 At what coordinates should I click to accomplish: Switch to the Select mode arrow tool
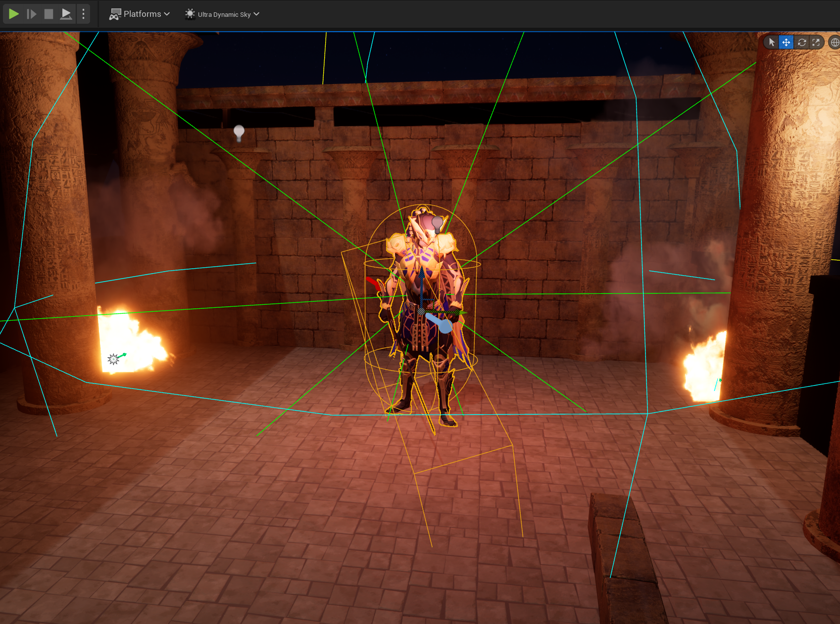(x=772, y=43)
